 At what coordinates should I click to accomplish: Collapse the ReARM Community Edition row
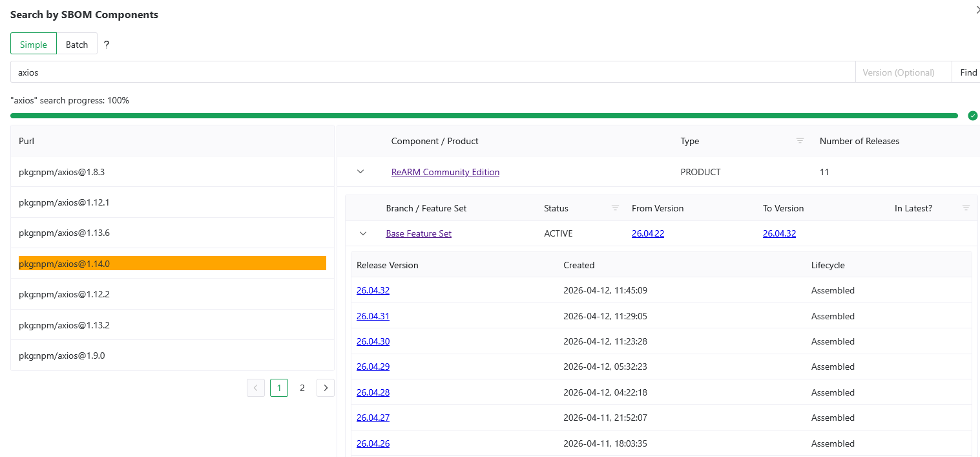pos(360,172)
